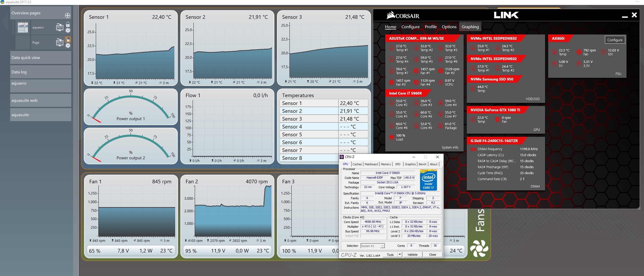Toggle the orange unlock icon on Page
This screenshot has width=644, height=276.
click(x=68, y=40)
